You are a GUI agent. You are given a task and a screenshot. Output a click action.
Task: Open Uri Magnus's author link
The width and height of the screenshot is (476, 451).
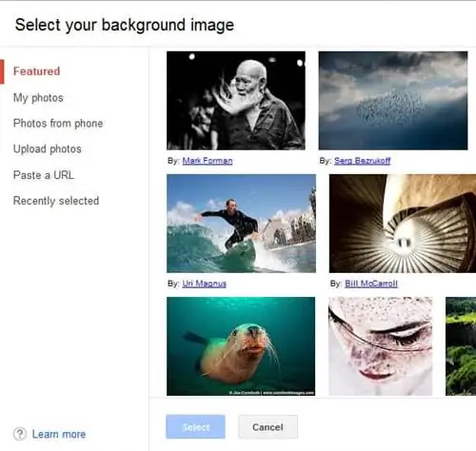coord(205,284)
